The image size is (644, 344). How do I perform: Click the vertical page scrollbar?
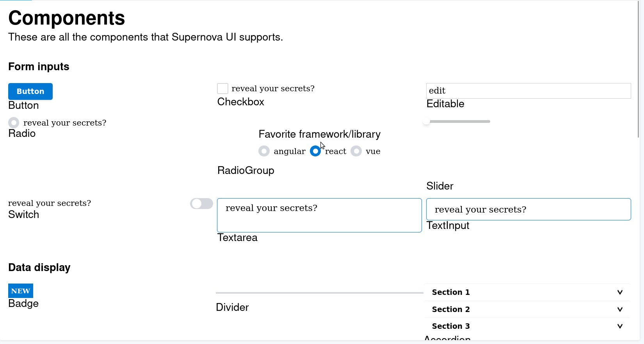(638, 69)
